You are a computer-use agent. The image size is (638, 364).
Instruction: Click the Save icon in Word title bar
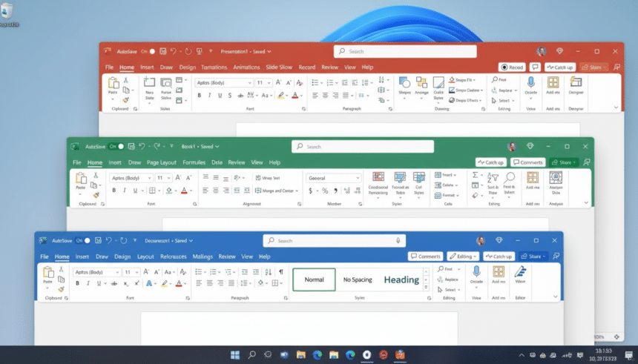pyautogui.click(x=98, y=240)
